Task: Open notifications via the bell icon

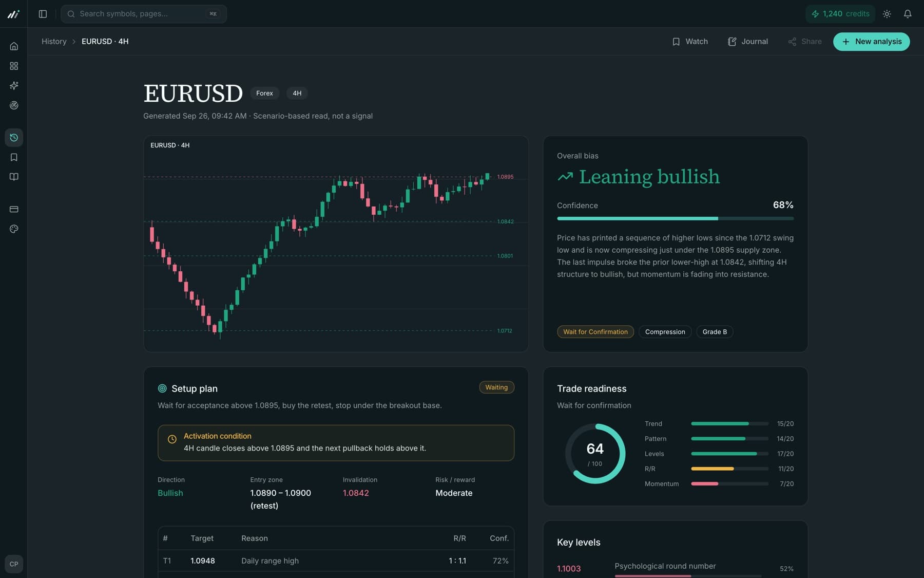Action: point(908,14)
